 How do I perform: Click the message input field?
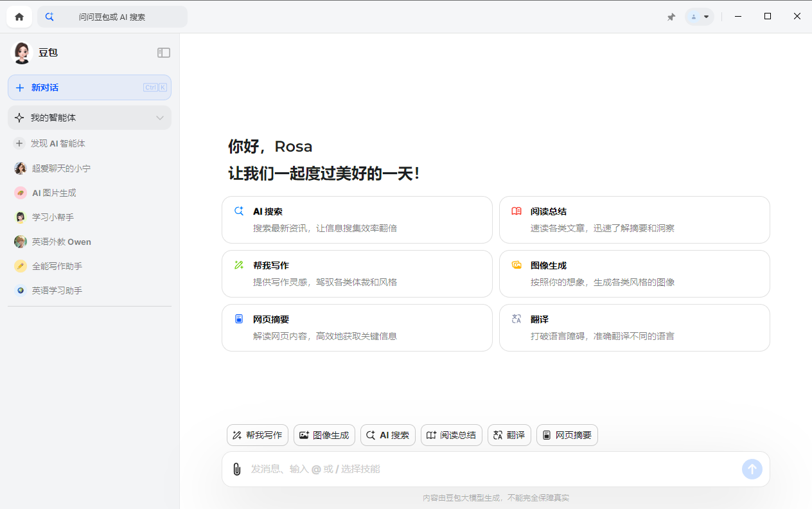click(x=450, y=469)
